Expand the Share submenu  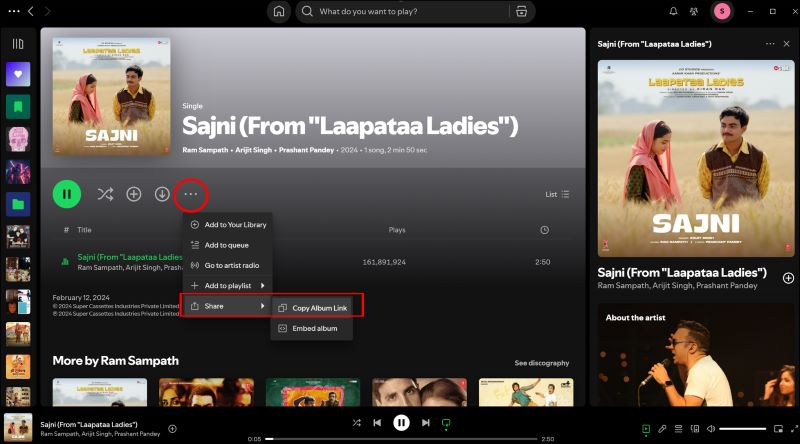[228, 306]
